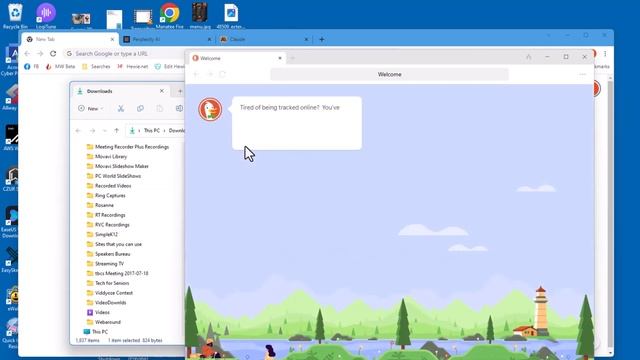This screenshot has width=640, height=360.
Task: Select the Streaming TV folder
Action: coord(105,264)
